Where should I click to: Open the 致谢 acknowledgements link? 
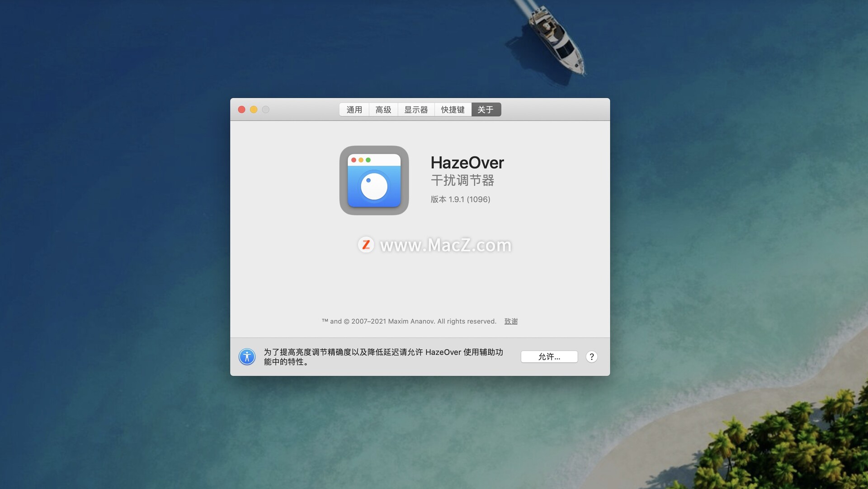pyautogui.click(x=511, y=321)
